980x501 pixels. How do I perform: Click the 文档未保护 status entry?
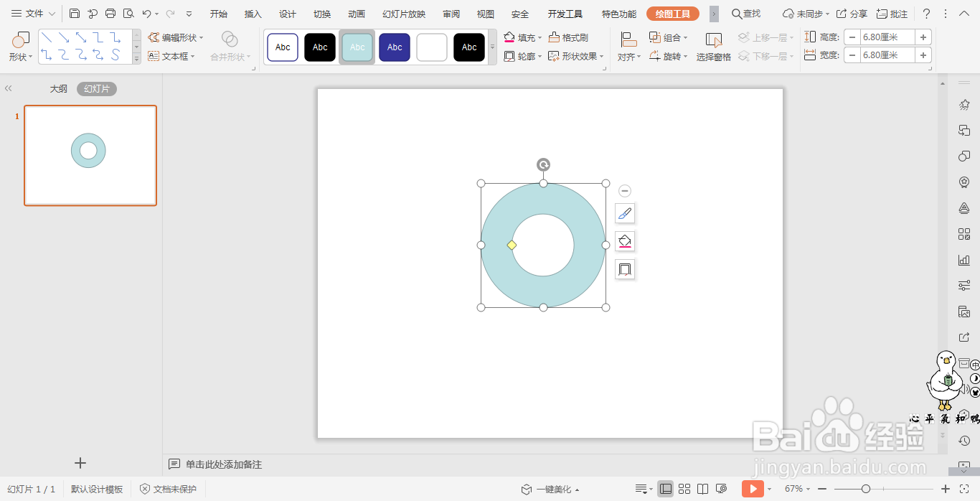tap(168, 489)
